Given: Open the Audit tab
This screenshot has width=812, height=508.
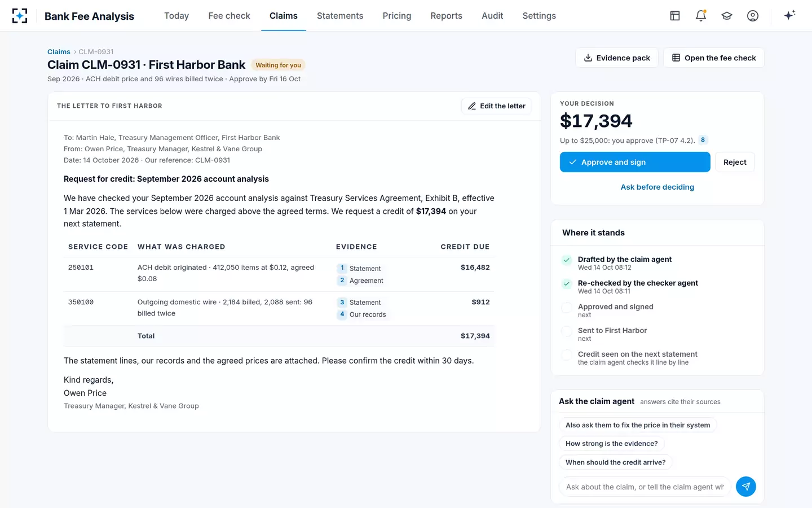Looking at the screenshot, I should [492, 16].
